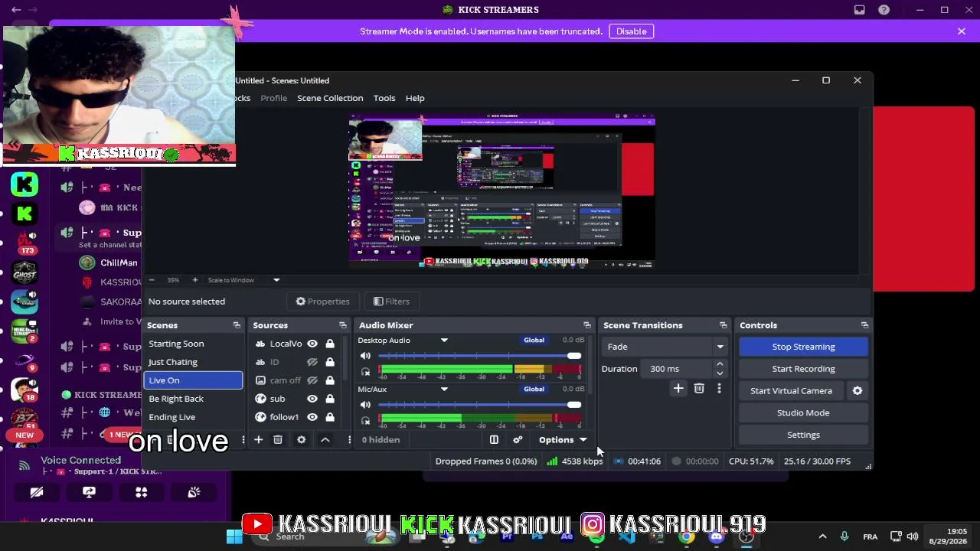Unlock the cam off source
The height and width of the screenshot is (551, 980).
click(x=330, y=380)
